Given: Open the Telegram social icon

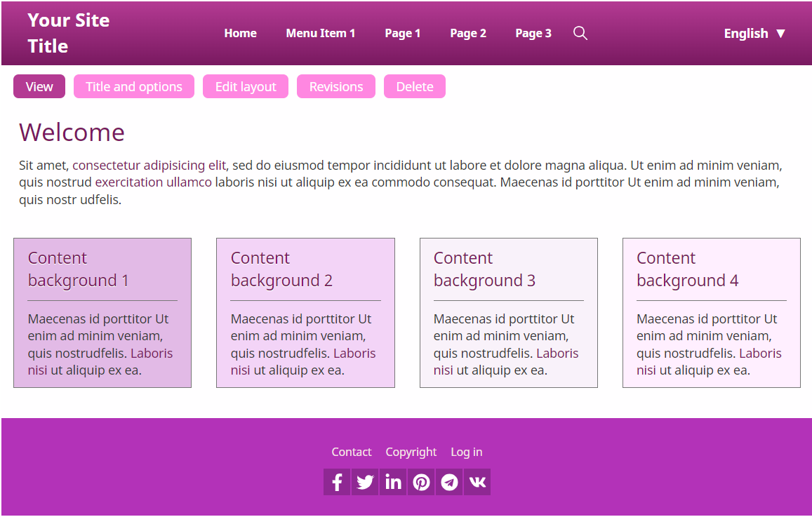Looking at the screenshot, I should [x=449, y=482].
